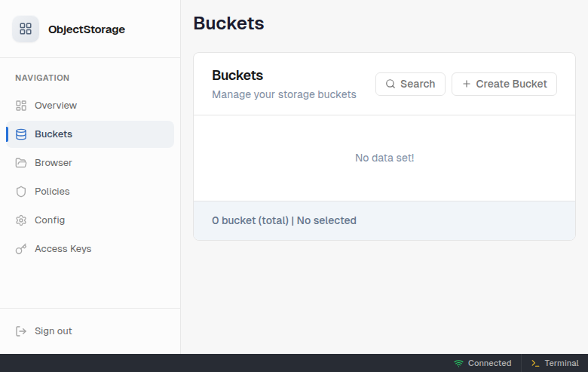Screen dimensions: 588x372
Task: Click the Terminal prompt icon in status bar
Action: coord(535,363)
